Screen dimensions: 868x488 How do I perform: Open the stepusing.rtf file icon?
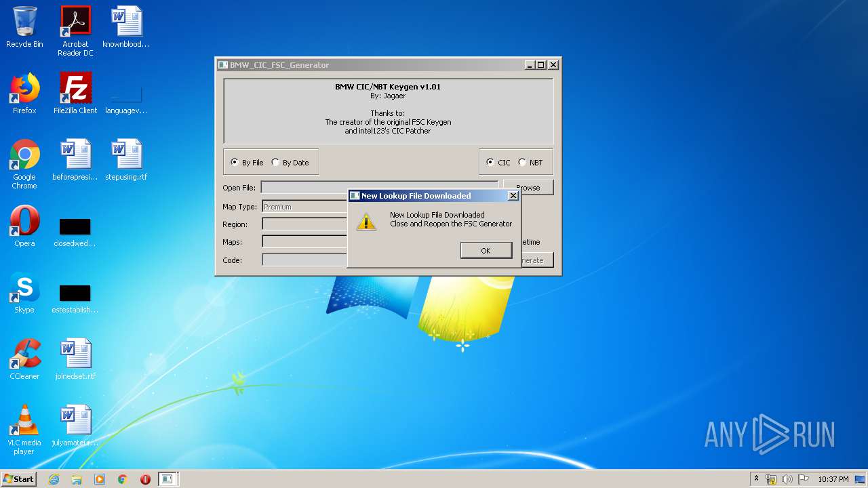(x=126, y=160)
